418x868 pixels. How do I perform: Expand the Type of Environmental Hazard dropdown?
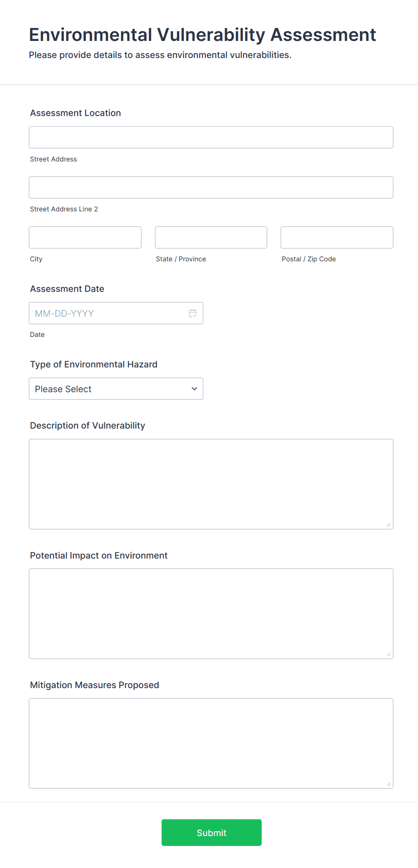tap(116, 389)
